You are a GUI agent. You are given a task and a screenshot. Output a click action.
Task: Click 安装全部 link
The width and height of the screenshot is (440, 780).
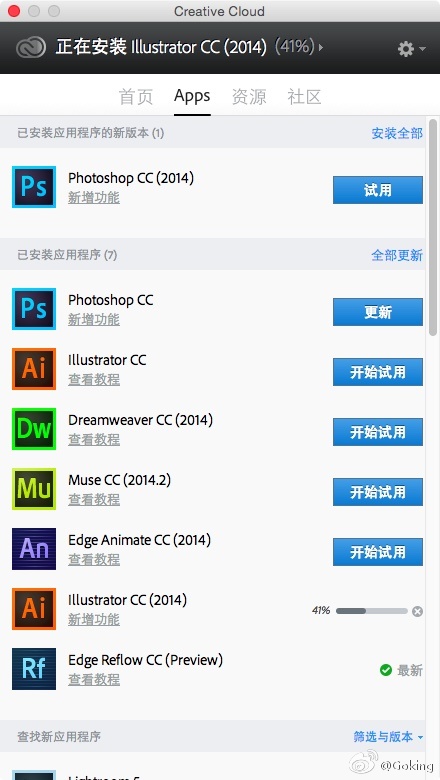tap(397, 133)
